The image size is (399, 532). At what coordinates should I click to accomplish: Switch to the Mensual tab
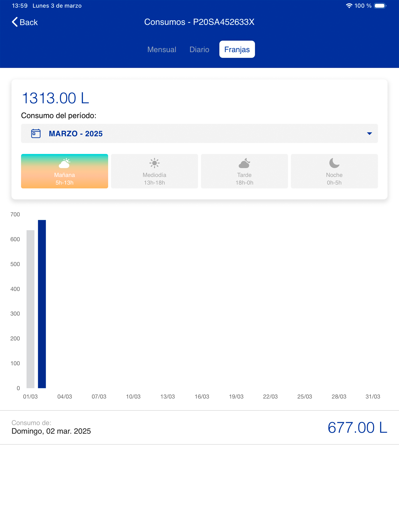(162, 49)
